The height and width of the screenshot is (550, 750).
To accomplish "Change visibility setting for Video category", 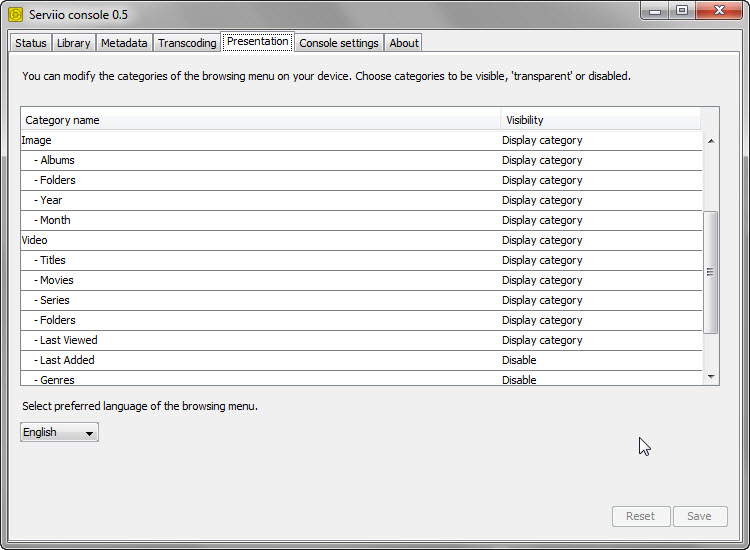I will (600, 240).
